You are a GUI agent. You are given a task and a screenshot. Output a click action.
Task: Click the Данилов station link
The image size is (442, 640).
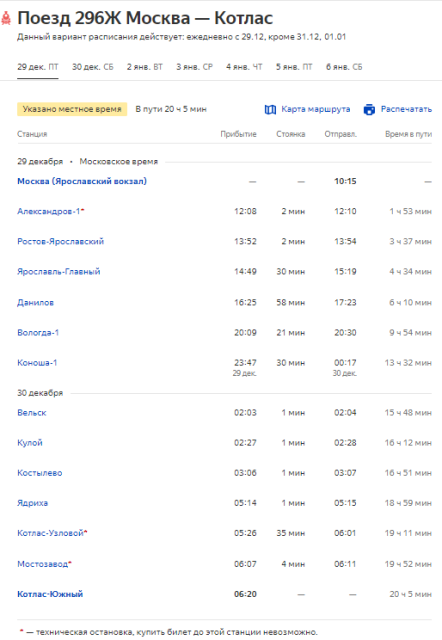(35, 302)
